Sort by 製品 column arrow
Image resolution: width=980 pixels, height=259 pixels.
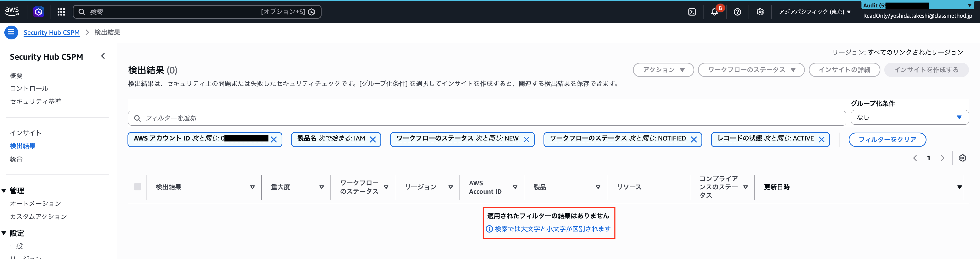[x=598, y=187]
